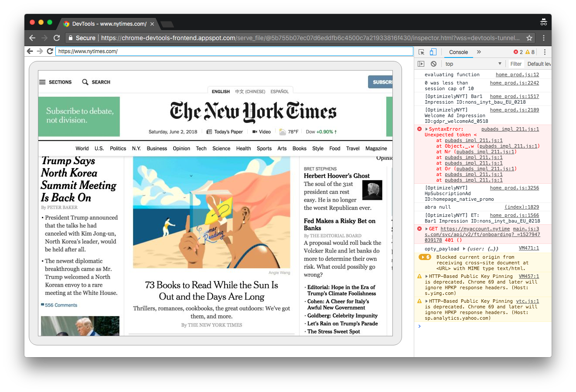Edit the remote URL https://www.nytimes.com/
Image resolution: width=576 pixels, height=392 pixels.
tap(234, 51)
